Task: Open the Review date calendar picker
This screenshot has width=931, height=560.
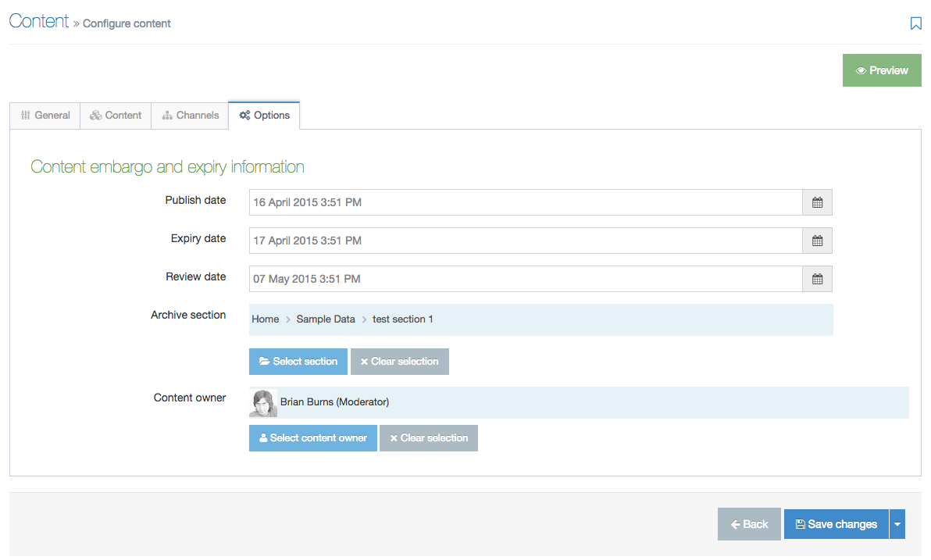Action: (x=817, y=279)
